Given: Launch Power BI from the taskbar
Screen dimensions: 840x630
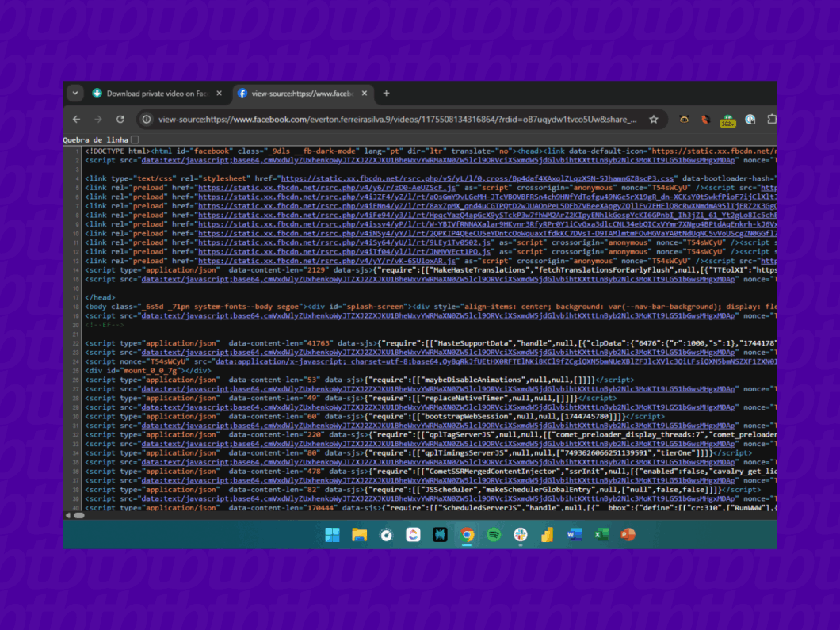Looking at the screenshot, I should pyautogui.click(x=547, y=535).
